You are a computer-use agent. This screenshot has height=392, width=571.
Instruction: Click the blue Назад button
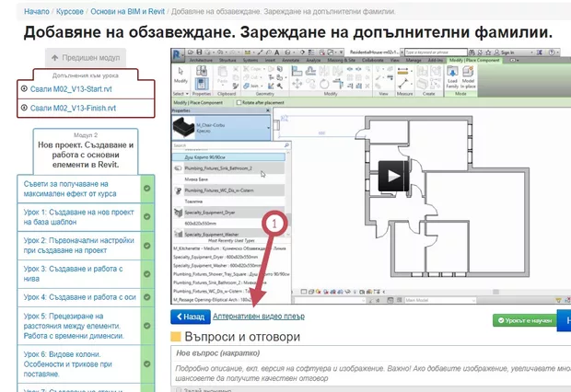[191, 317]
